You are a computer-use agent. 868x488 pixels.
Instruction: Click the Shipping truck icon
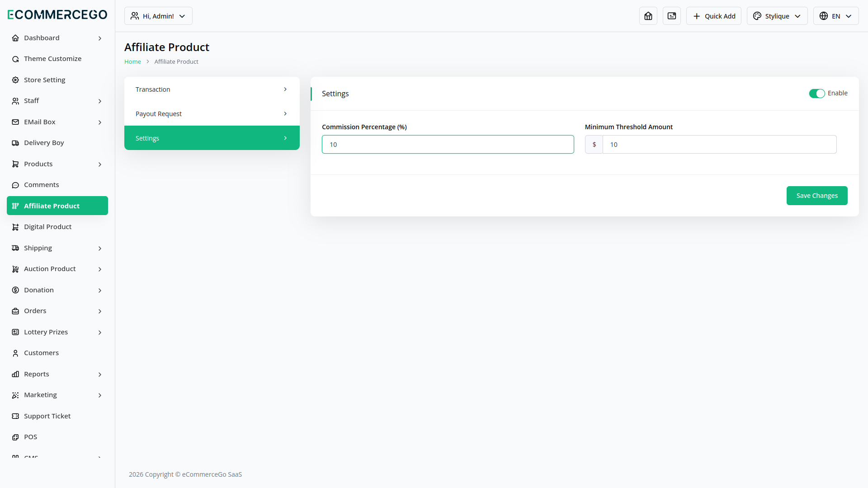(x=15, y=248)
